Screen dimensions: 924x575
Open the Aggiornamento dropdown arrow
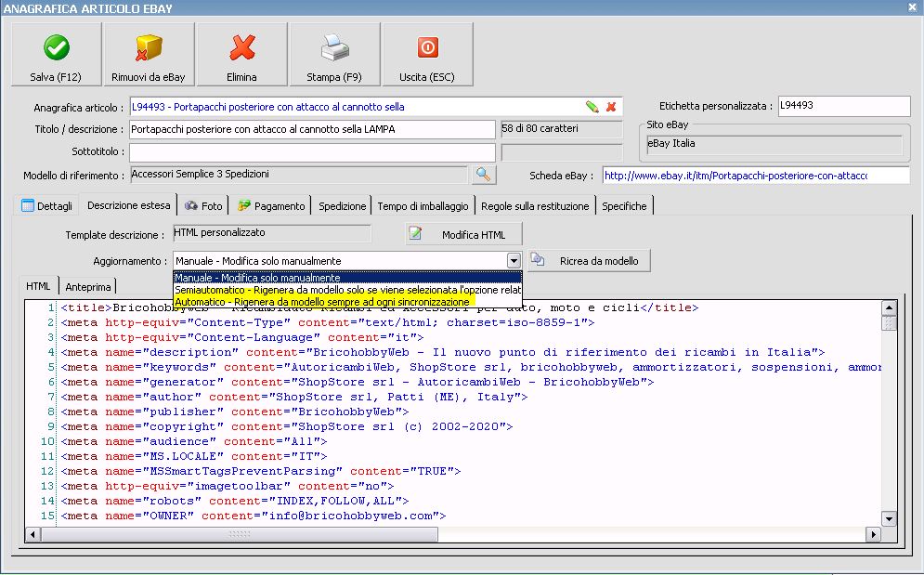coord(514,261)
